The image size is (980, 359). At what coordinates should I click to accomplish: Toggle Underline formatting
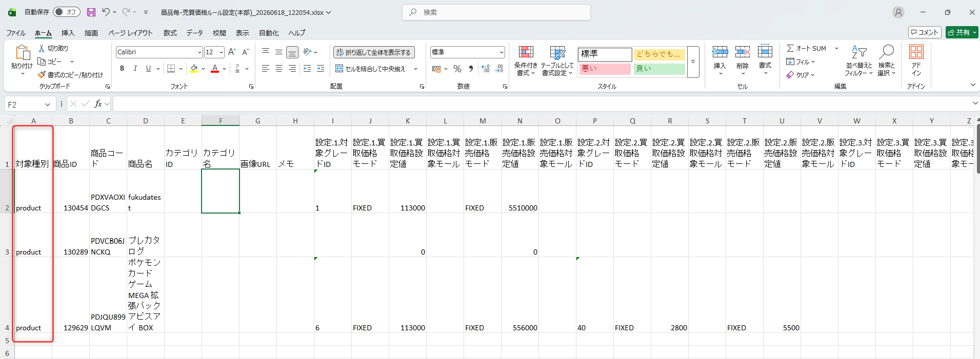click(148, 69)
